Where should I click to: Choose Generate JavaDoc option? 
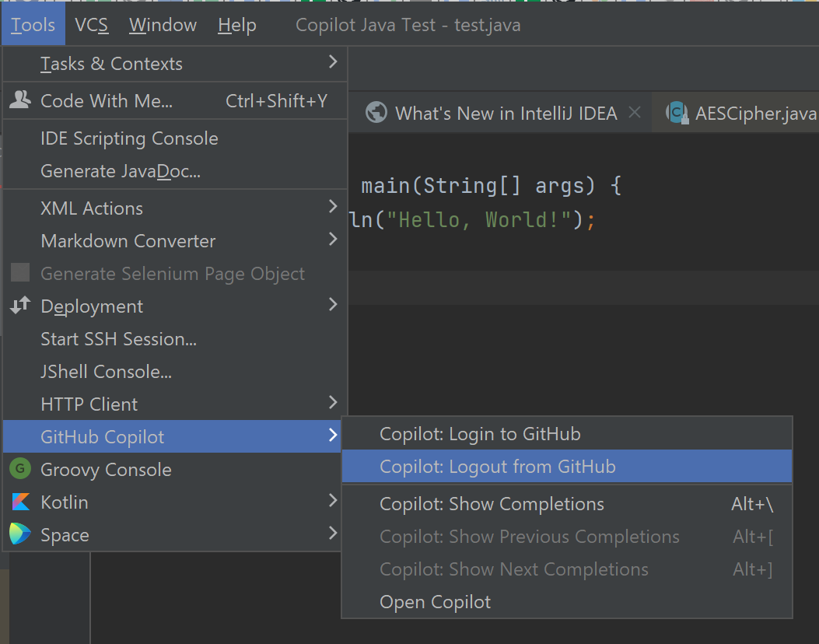coord(175,171)
